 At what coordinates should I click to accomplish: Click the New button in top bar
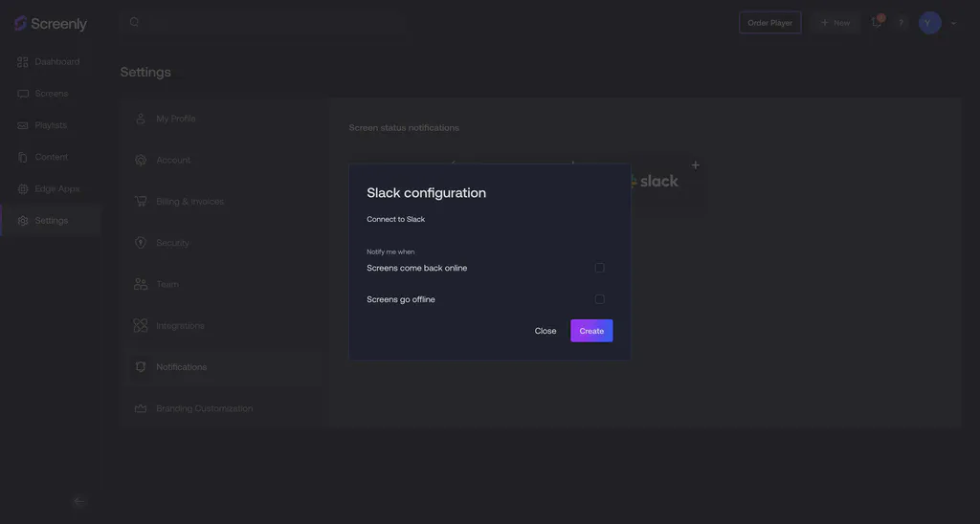[835, 23]
